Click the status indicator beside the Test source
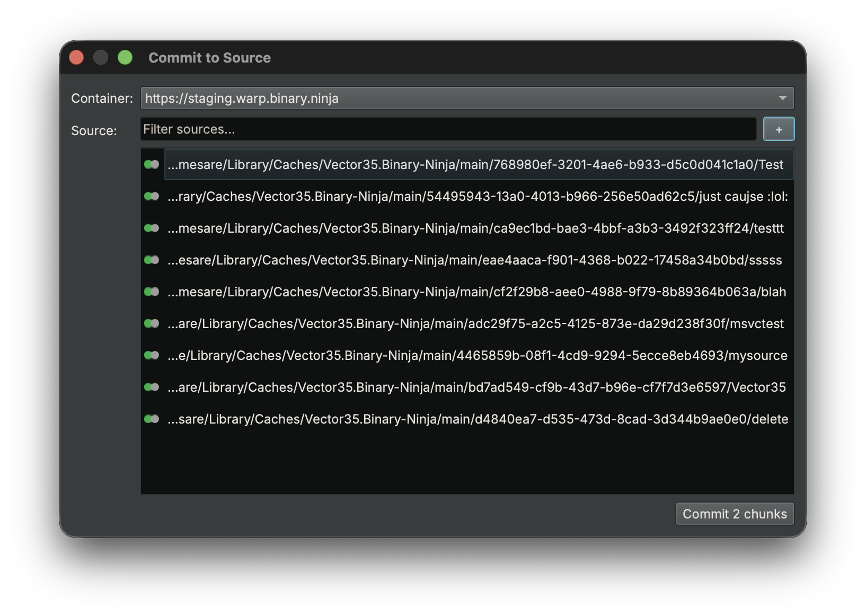The image size is (866, 616). click(x=152, y=164)
